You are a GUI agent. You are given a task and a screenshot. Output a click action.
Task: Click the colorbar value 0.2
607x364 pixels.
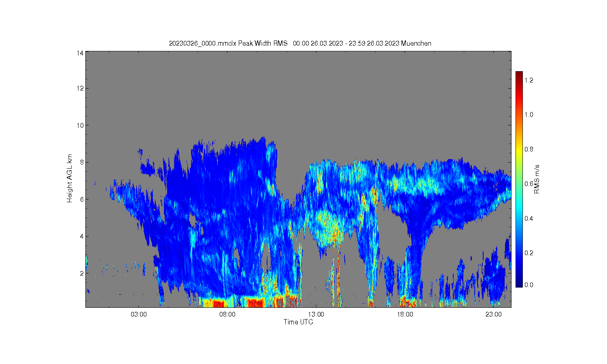click(529, 253)
